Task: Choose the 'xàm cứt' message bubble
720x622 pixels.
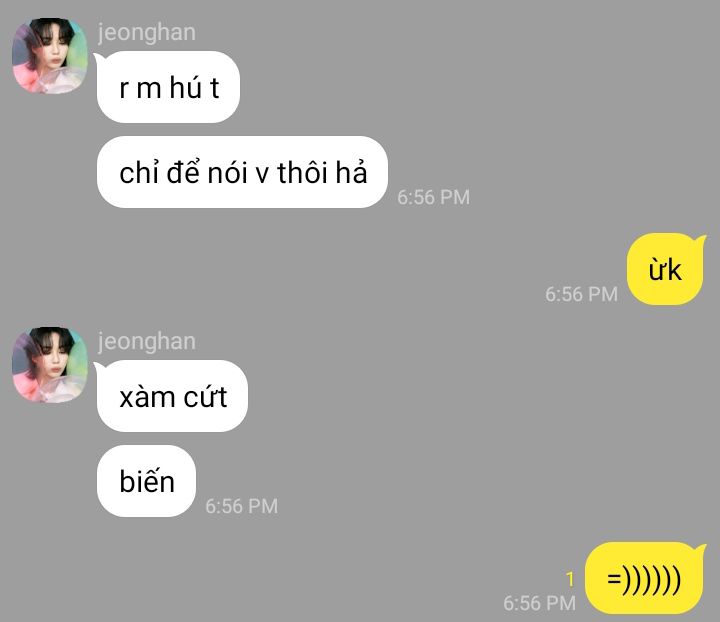Action: click(172, 396)
